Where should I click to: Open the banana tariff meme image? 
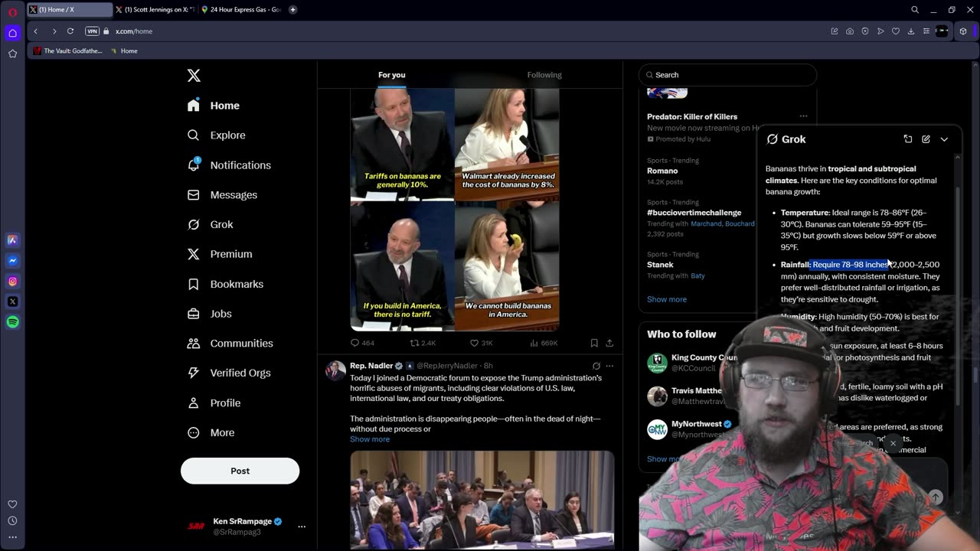click(x=455, y=209)
